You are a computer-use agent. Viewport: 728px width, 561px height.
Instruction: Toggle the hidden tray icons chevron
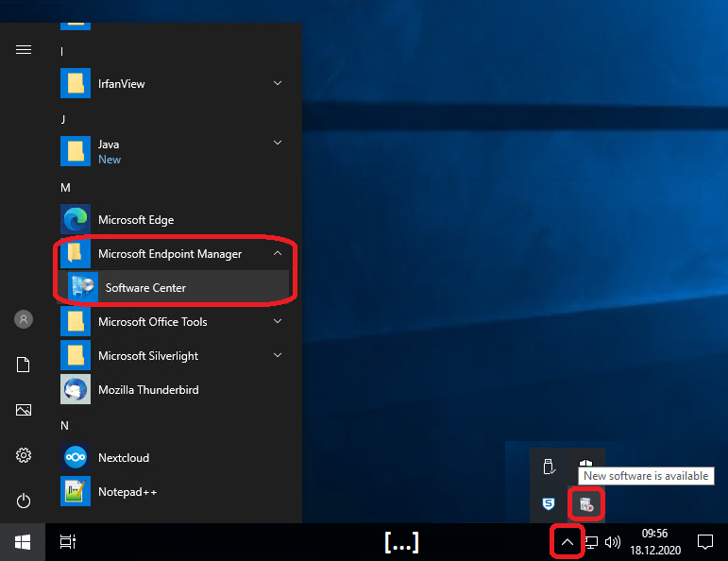pyautogui.click(x=567, y=542)
